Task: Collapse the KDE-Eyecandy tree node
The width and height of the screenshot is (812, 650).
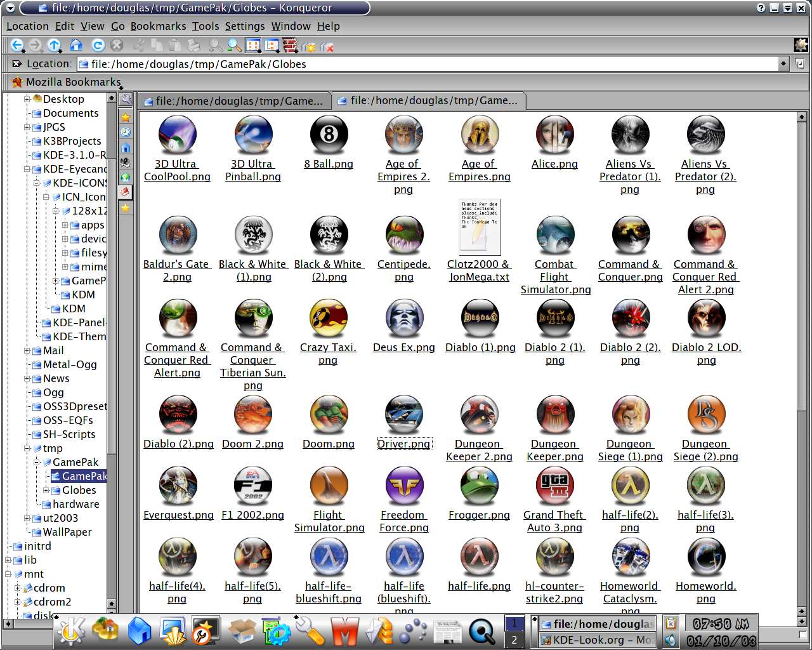Action: click(x=27, y=169)
